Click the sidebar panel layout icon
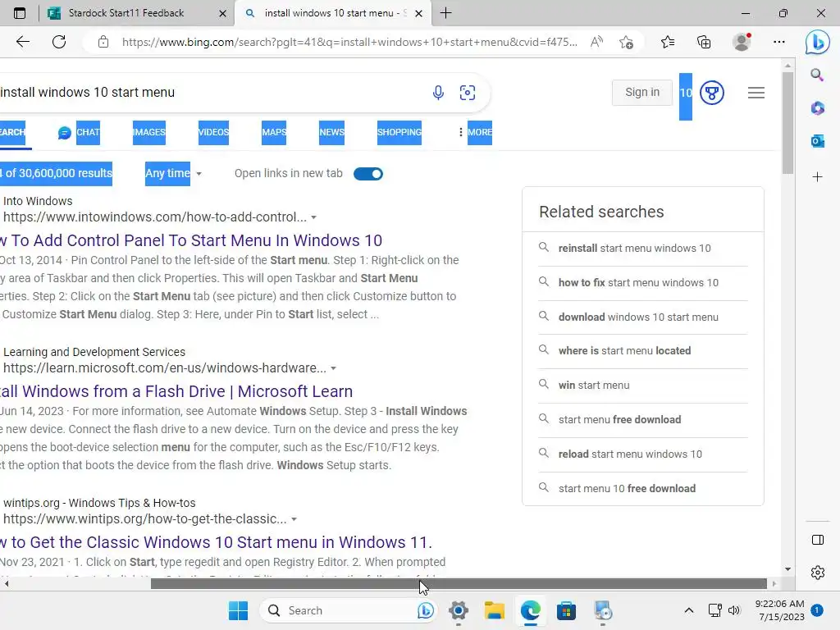The image size is (840, 630). click(818, 540)
